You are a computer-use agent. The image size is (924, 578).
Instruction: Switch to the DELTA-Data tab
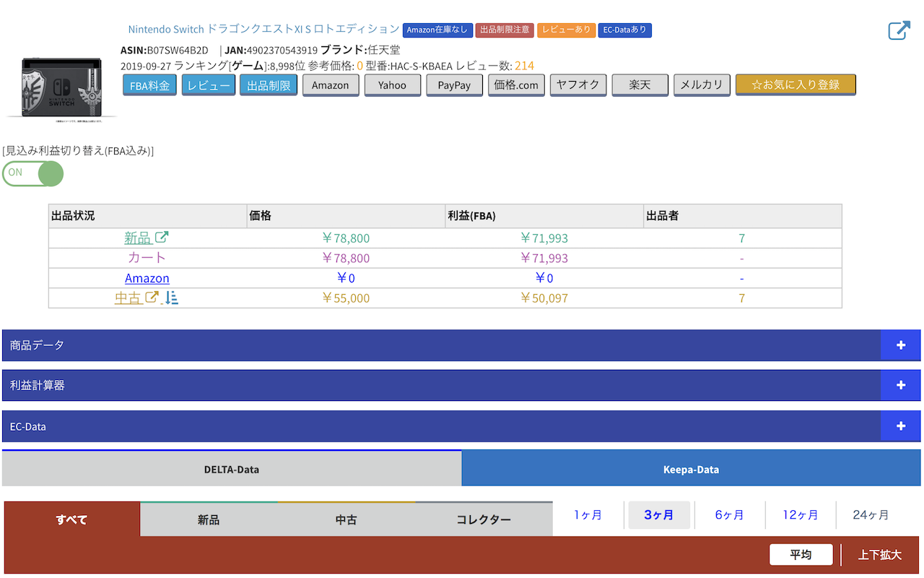pos(232,469)
